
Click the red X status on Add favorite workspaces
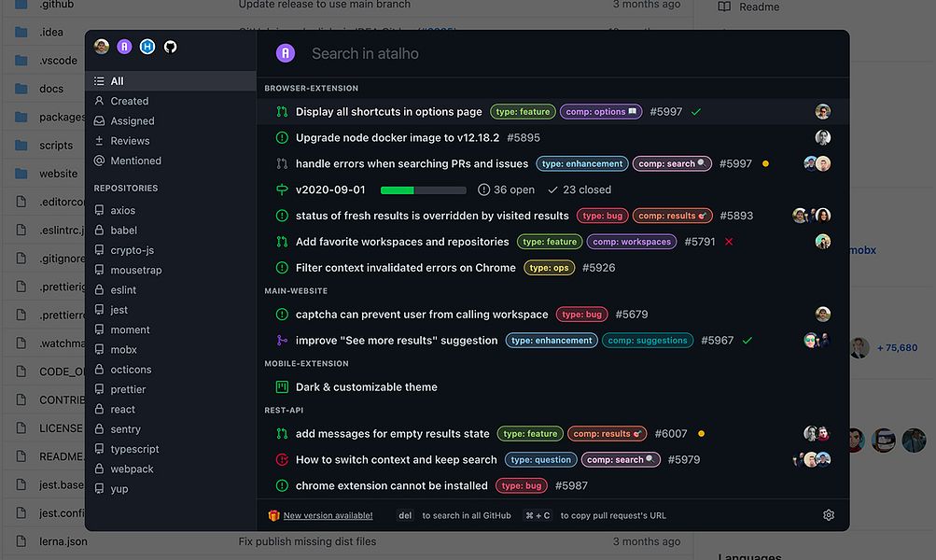click(729, 242)
